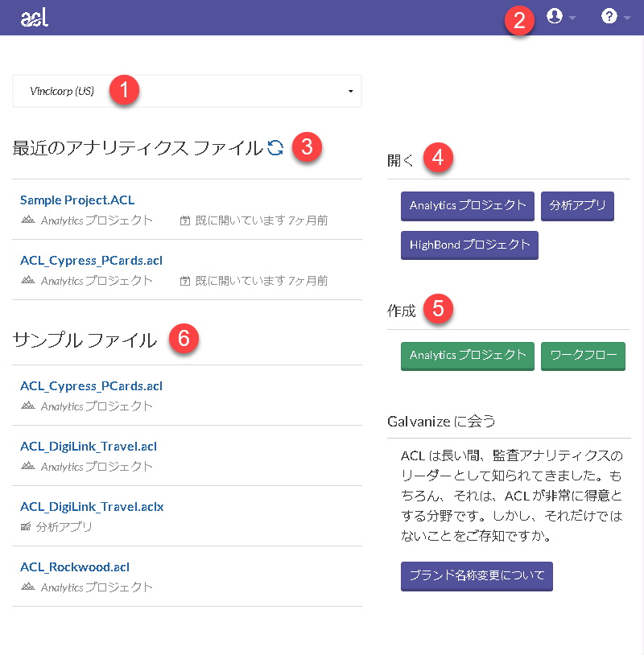This screenshot has height=655, width=644.
Task: Refresh the recent analytics files list
Action: click(x=275, y=147)
